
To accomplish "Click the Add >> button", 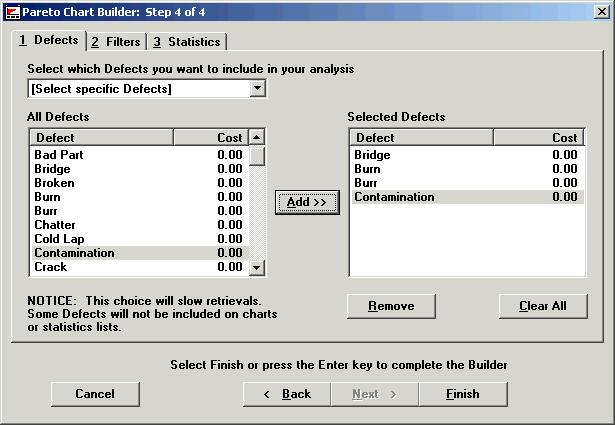I will (x=307, y=202).
